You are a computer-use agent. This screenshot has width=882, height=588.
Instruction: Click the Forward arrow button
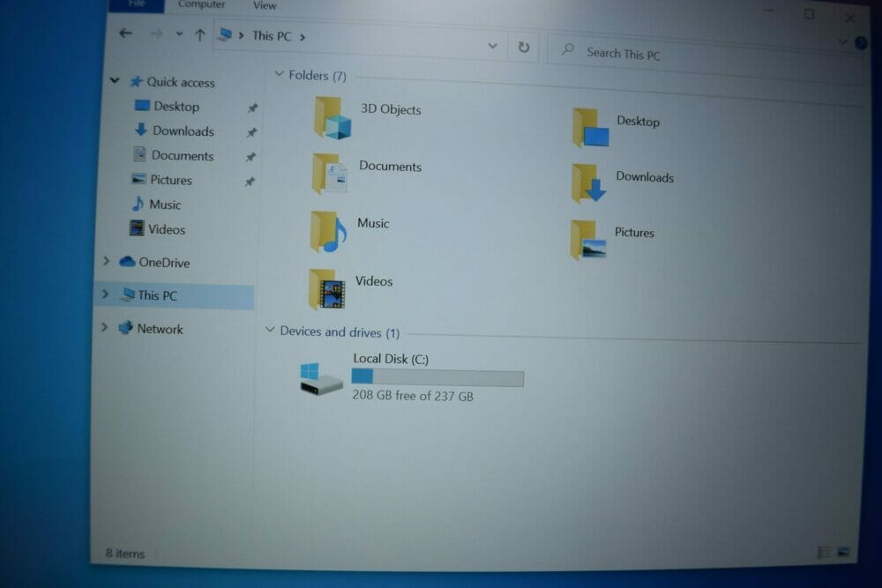tap(156, 34)
